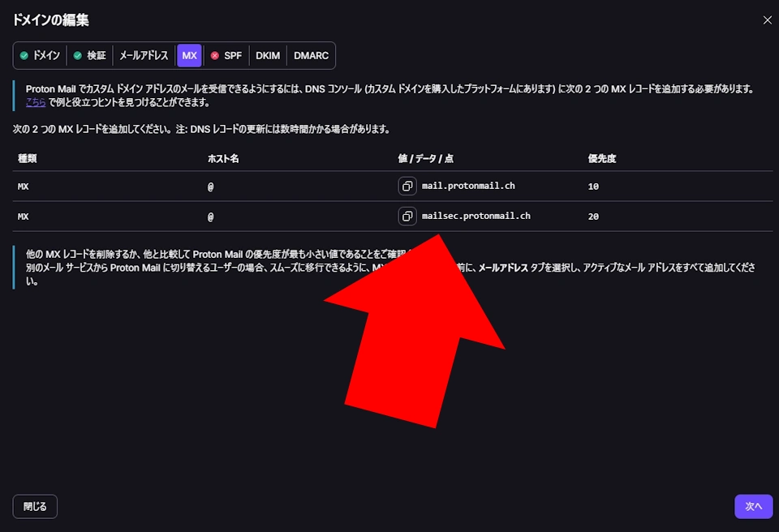Copy the mailsec.protonmail.ch MX value
The image size is (779, 532).
[x=407, y=217]
